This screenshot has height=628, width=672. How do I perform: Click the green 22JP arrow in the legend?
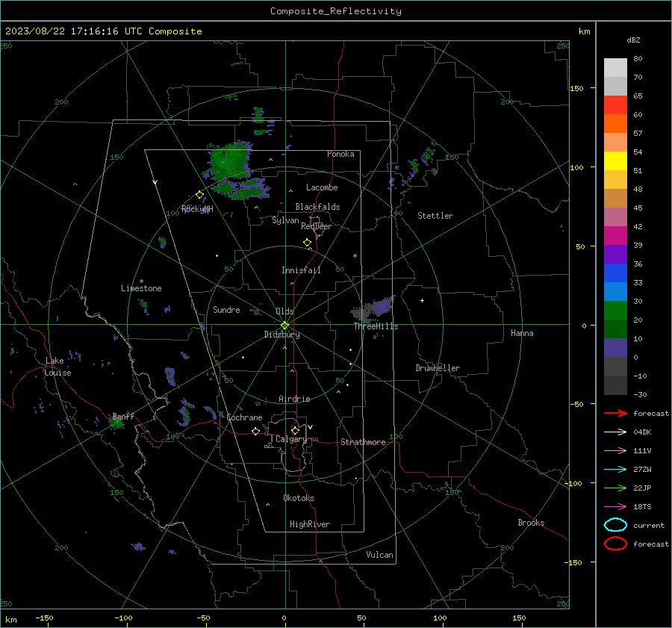coord(615,488)
